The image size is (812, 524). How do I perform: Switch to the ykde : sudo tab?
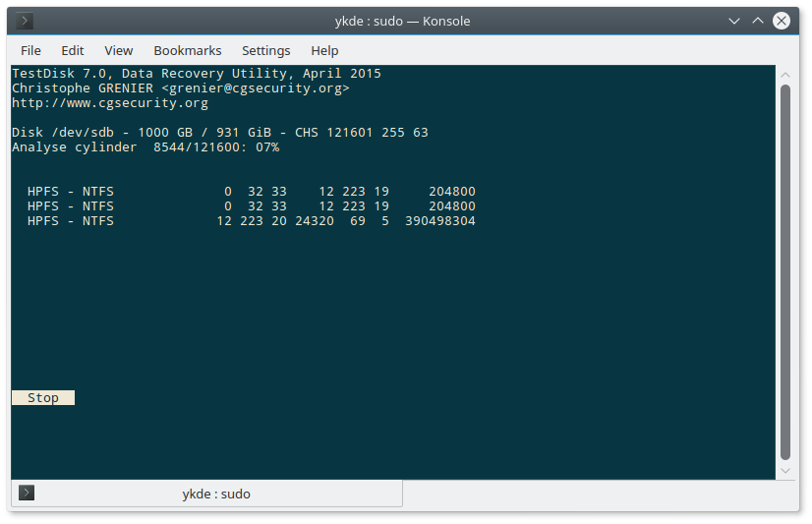coord(206,494)
